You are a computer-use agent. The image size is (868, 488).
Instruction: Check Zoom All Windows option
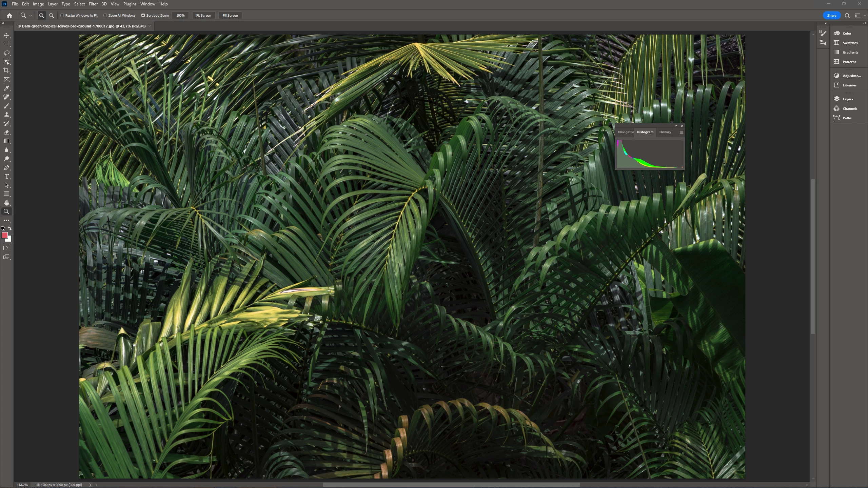(105, 15)
